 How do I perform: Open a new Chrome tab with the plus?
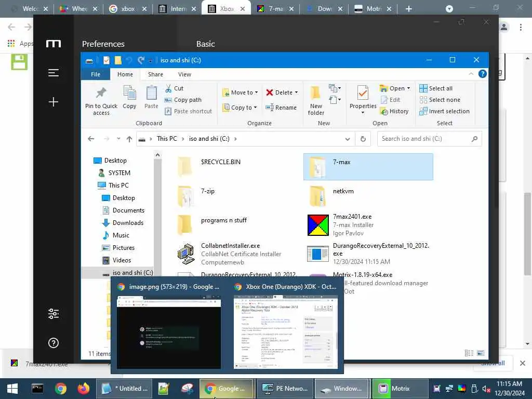pyautogui.click(x=408, y=9)
